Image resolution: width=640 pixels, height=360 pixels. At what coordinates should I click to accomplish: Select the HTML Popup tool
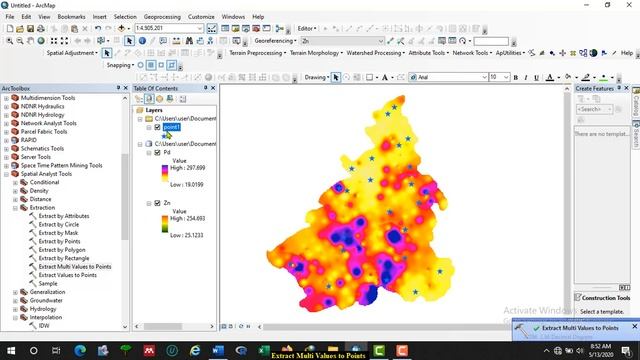click(163, 41)
